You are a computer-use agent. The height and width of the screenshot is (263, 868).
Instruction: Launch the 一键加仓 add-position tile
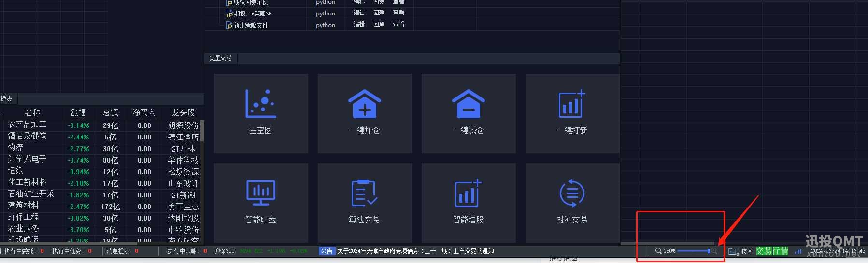pos(365,113)
